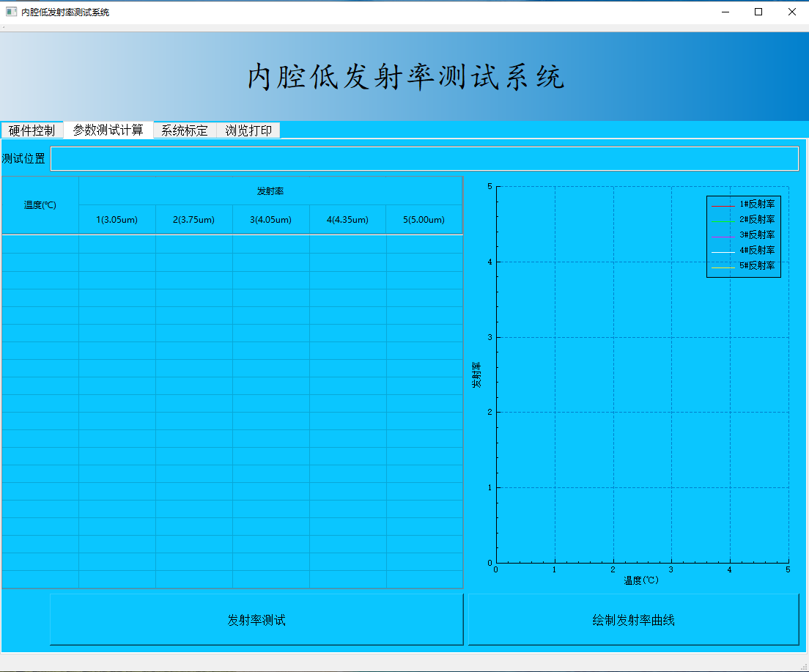Close the 内腔低发射率测试系统 window
Image resolution: width=809 pixels, height=672 pixels.
[x=792, y=12]
